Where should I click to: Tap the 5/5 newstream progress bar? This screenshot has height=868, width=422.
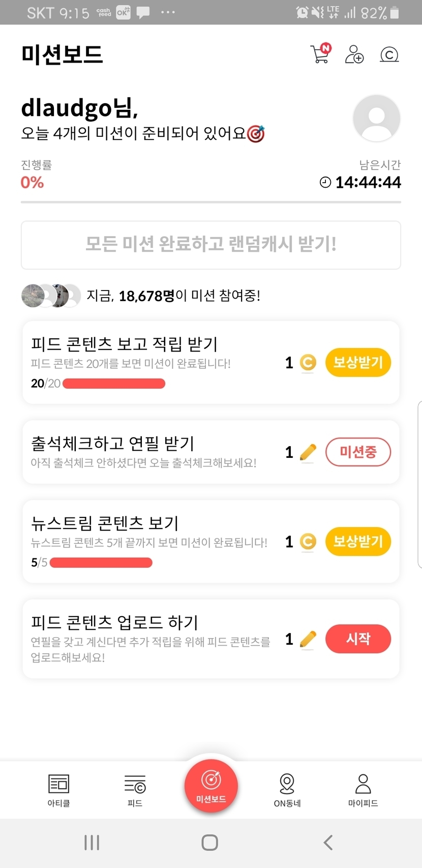tap(101, 562)
